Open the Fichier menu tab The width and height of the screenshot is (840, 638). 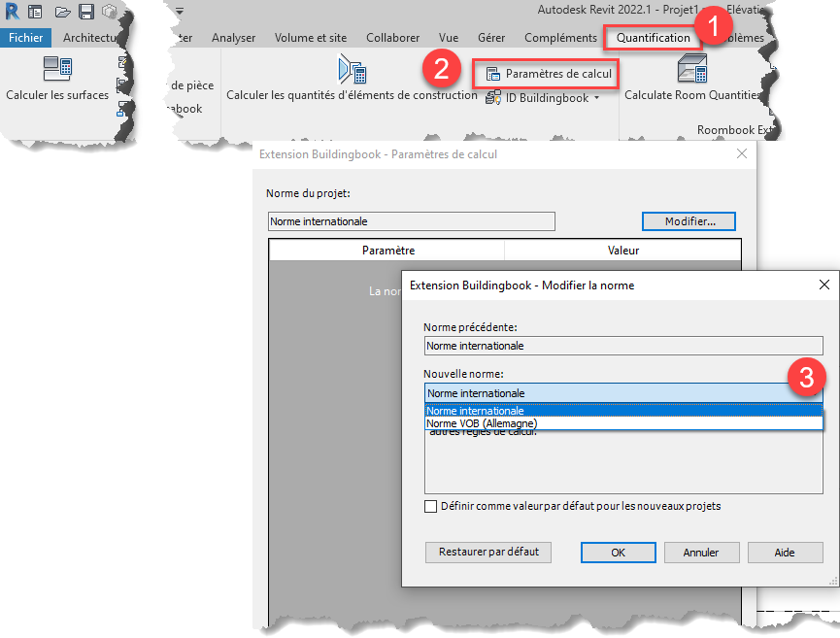pos(26,38)
